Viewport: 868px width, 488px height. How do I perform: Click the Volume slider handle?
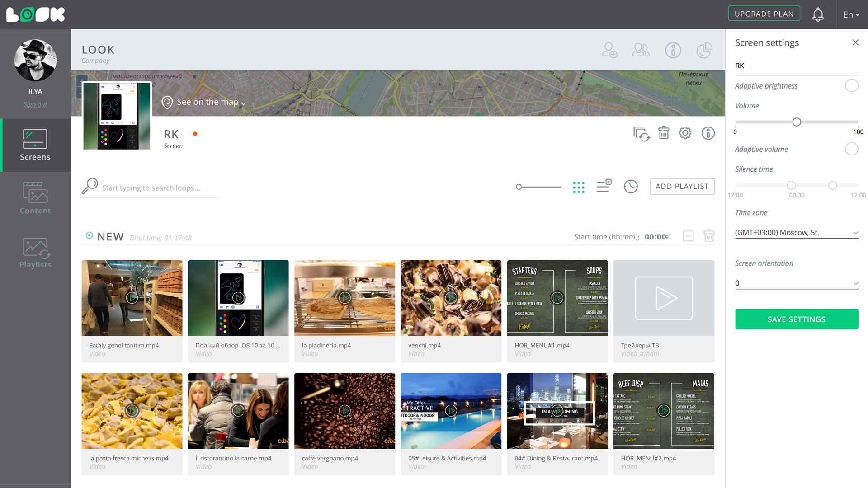pyautogui.click(x=797, y=122)
